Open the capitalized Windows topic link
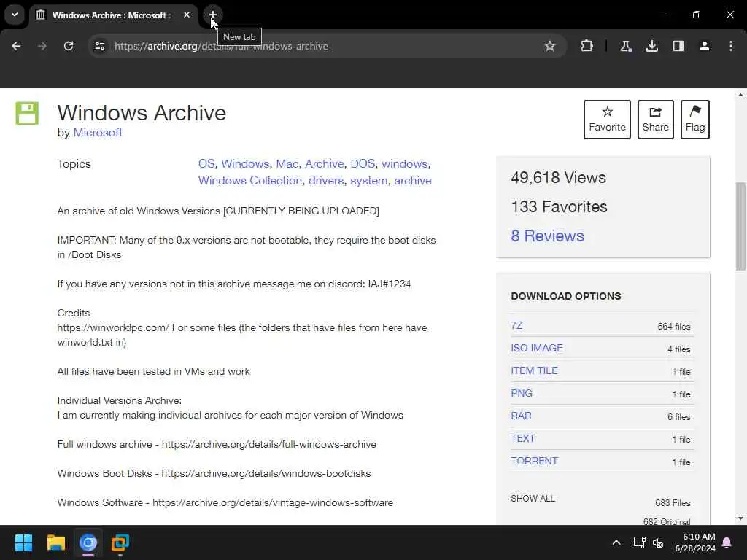This screenshot has width=747, height=560. pyautogui.click(x=245, y=164)
